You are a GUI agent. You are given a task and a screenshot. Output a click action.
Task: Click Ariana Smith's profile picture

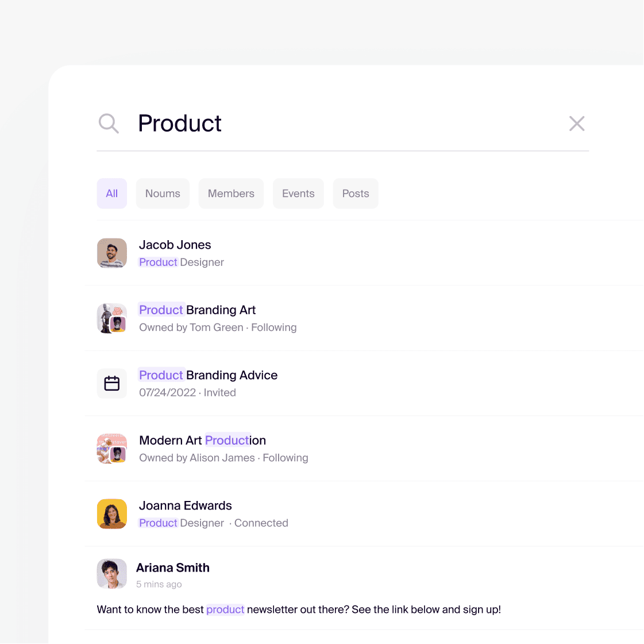111,574
